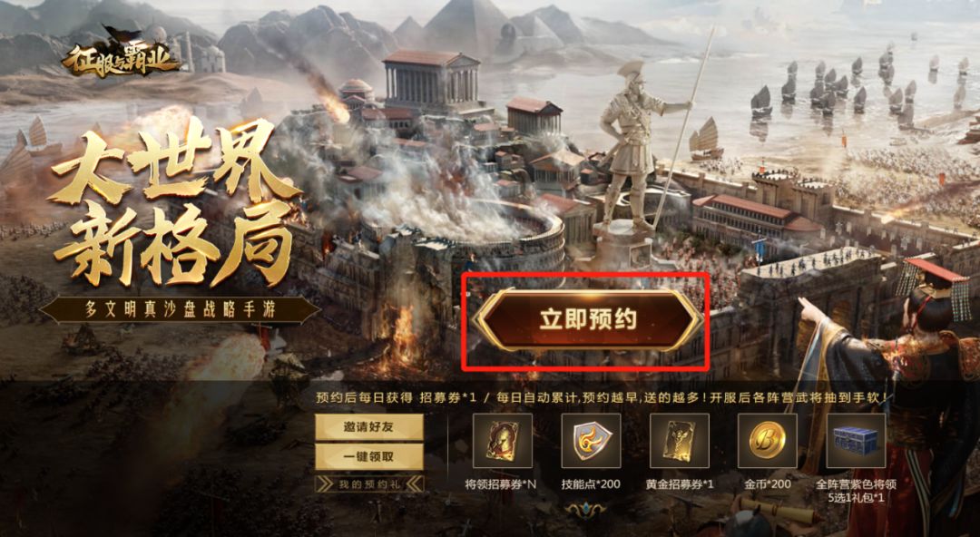The image size is (980, 537).
Task: Click the golden Roman soldier statue
Action: 638,147
